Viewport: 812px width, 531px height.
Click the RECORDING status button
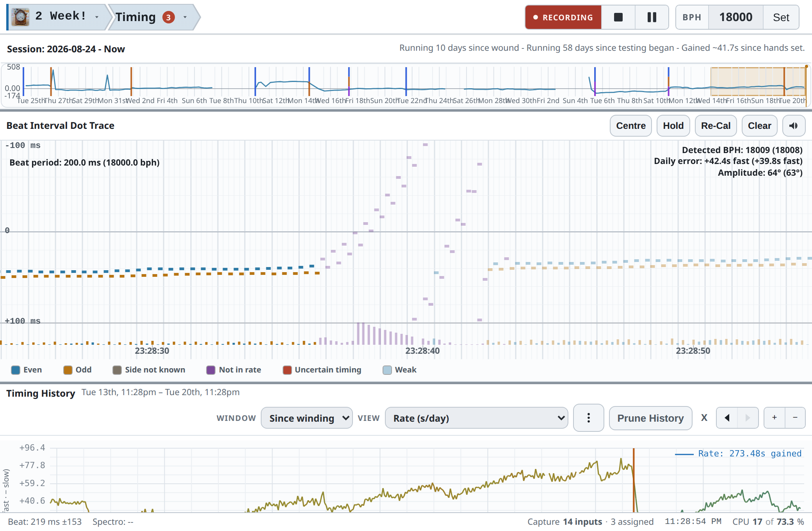563,17
